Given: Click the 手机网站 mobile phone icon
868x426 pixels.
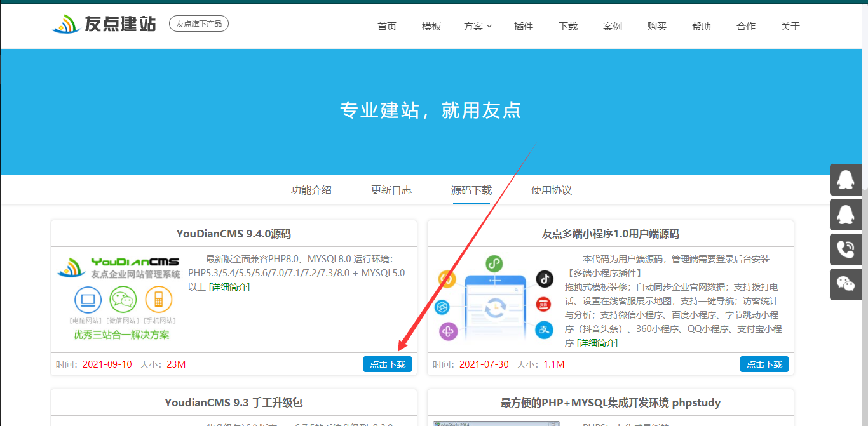Looking at the screenshot, I should click(158, 300).
